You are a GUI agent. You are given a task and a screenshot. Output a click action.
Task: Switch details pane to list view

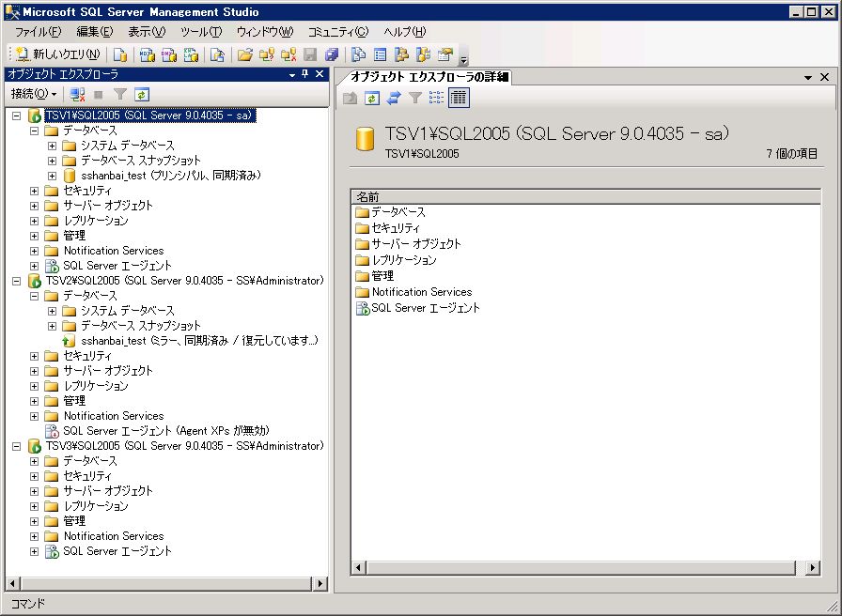437,98
